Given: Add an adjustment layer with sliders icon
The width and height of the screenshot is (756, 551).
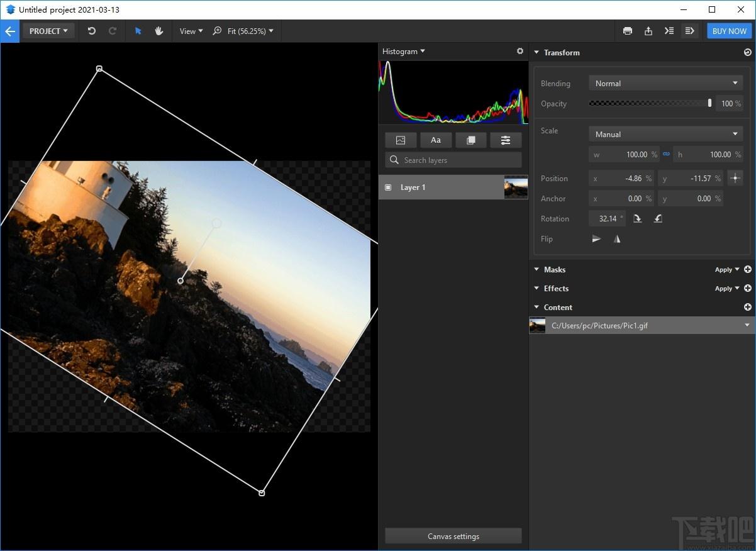Looking at the screenshot, I should (506, 140).
